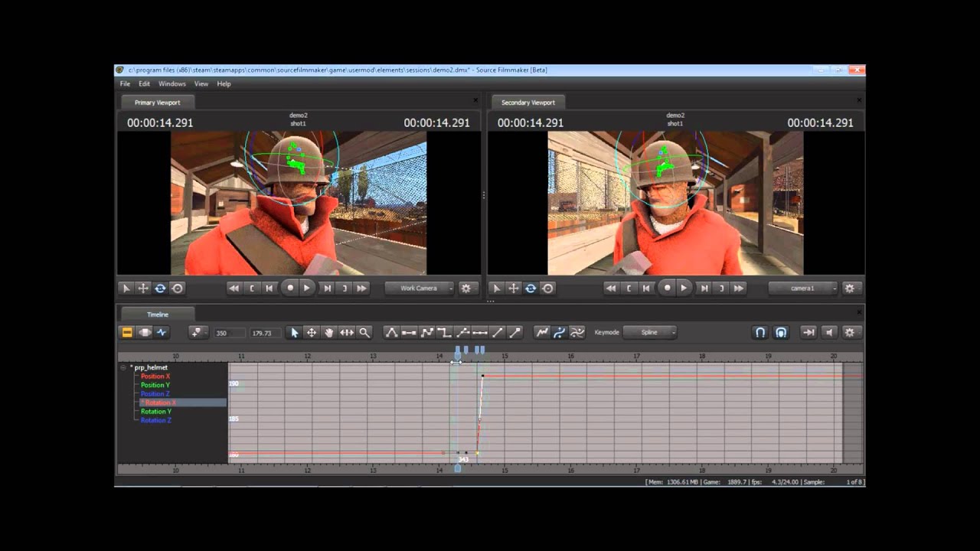980x551 pixels.
Task: Apply the linear tangent icon
Action: tap(426, 332)
